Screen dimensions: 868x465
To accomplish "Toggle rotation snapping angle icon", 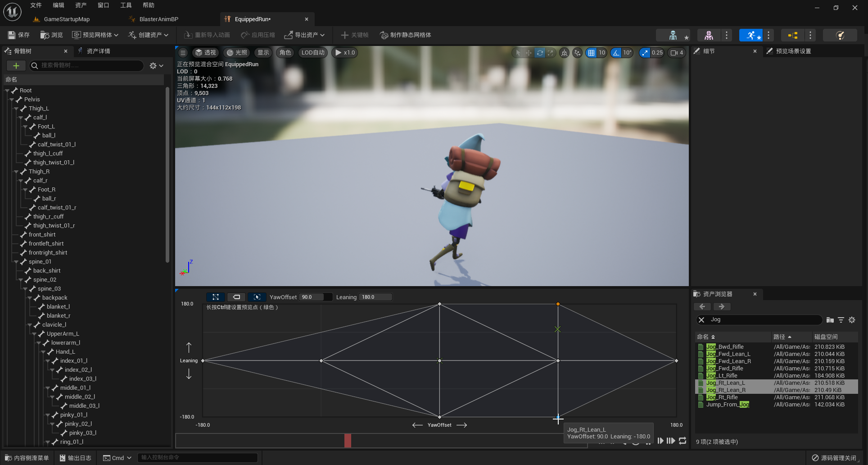I will 616,53.
